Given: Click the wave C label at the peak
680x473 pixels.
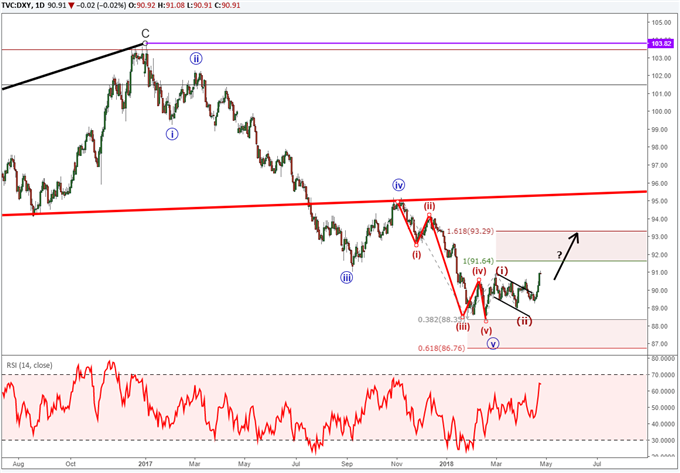Looking at the screenshot, I should [x=145, y=33].
